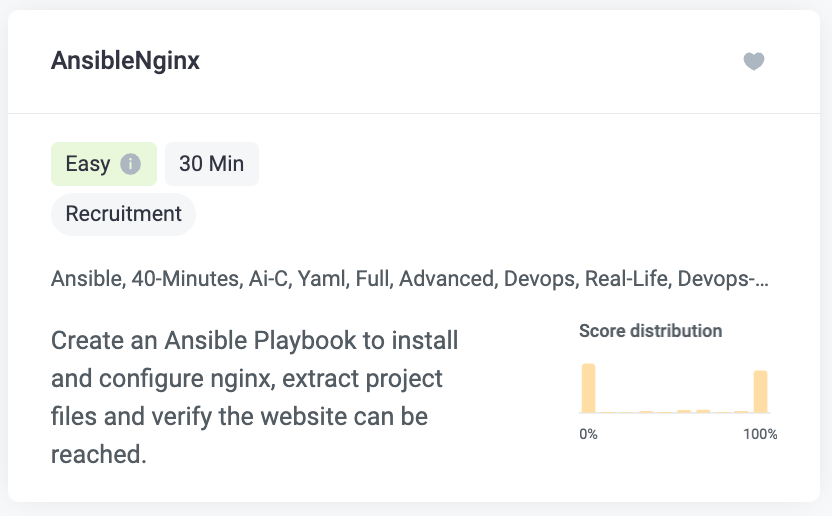Click the Advanced keyword in tag list
832x516 pixels.
[446, 279]
